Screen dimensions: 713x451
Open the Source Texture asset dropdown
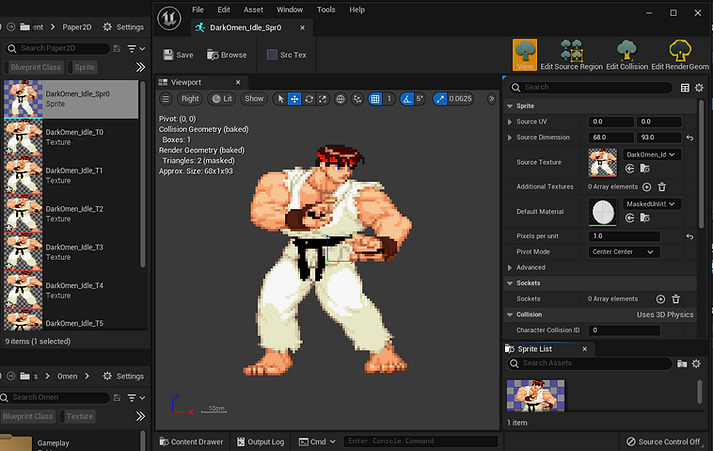pos(651,155)
